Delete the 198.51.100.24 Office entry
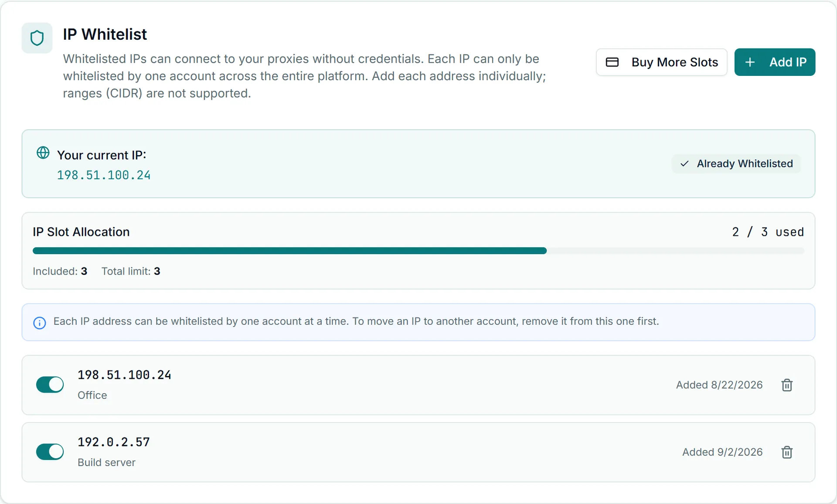This screenshot has width=837, height=504. [x=787, y=385]
